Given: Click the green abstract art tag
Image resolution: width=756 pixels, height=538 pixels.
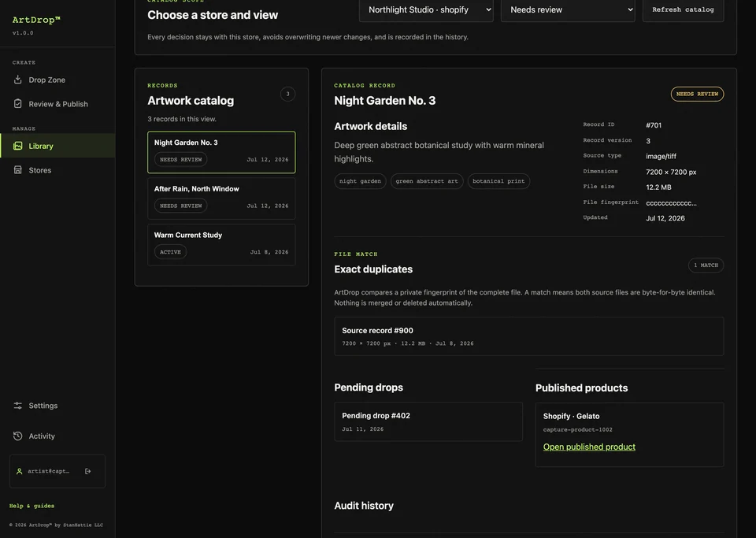Looking at the screenshot, I should (427, 181).
